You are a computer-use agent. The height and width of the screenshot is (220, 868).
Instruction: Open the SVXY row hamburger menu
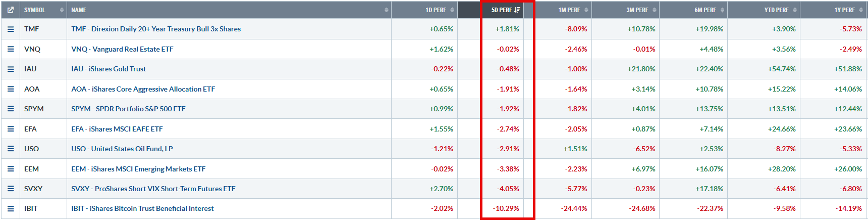click(11, 189)
